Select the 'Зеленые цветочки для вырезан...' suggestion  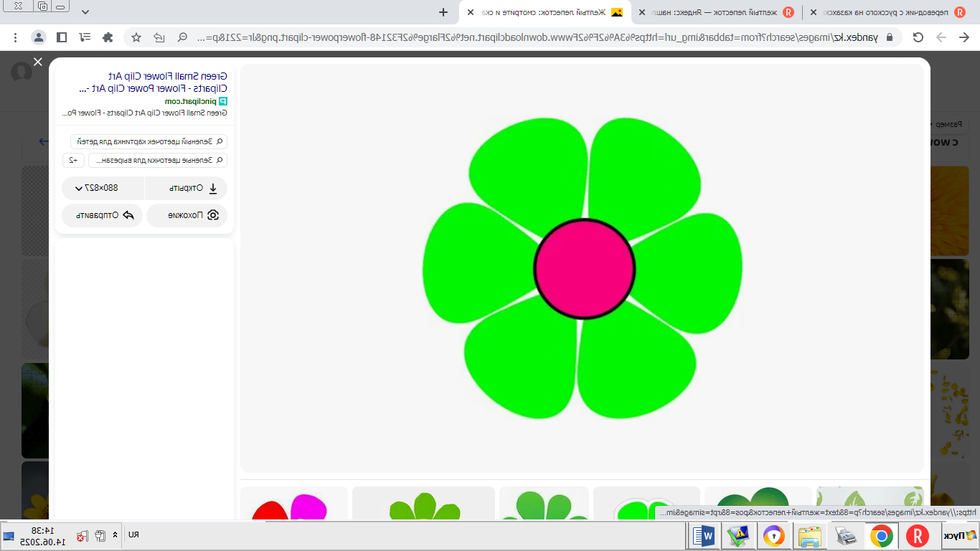[158, 160]
